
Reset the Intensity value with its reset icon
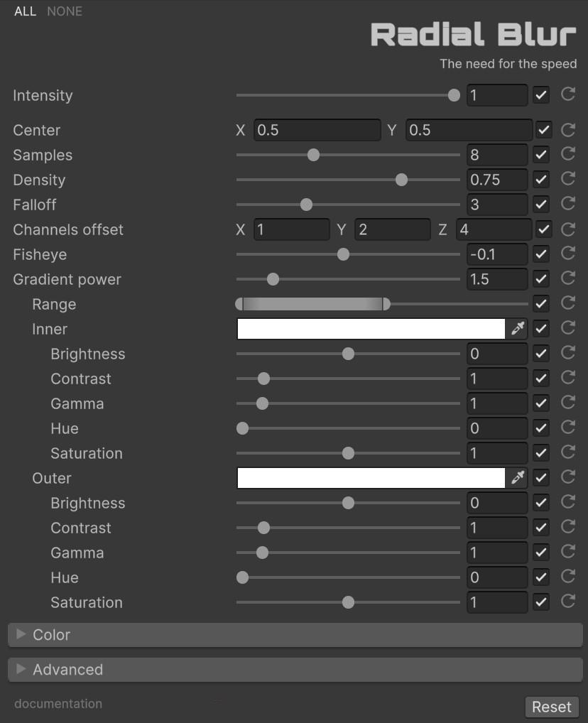(567, 94)
